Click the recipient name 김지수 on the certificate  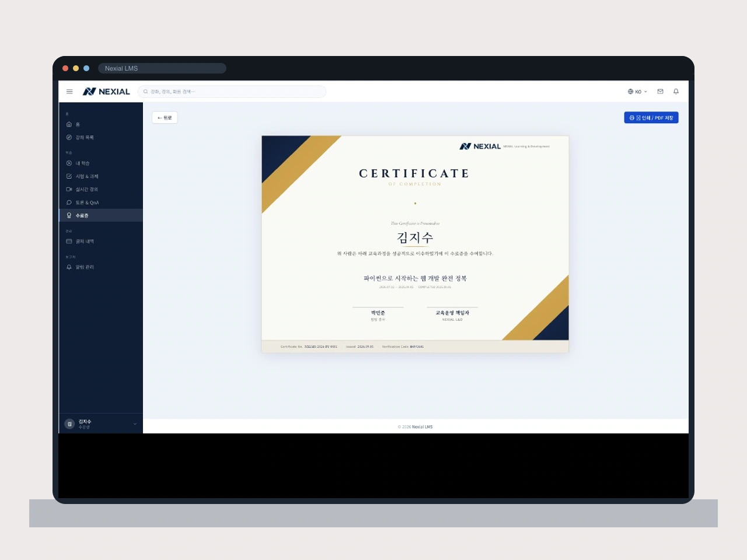[x=415, y=237]
